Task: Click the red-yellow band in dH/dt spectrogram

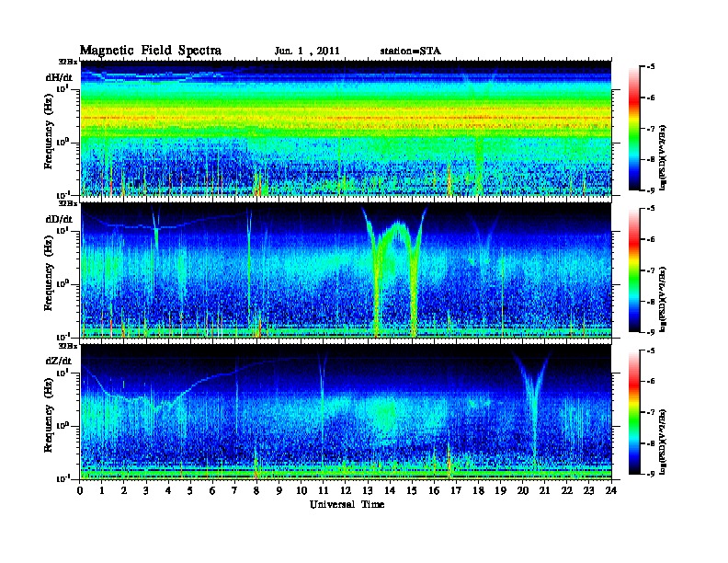Action: [x=346, y=118]
